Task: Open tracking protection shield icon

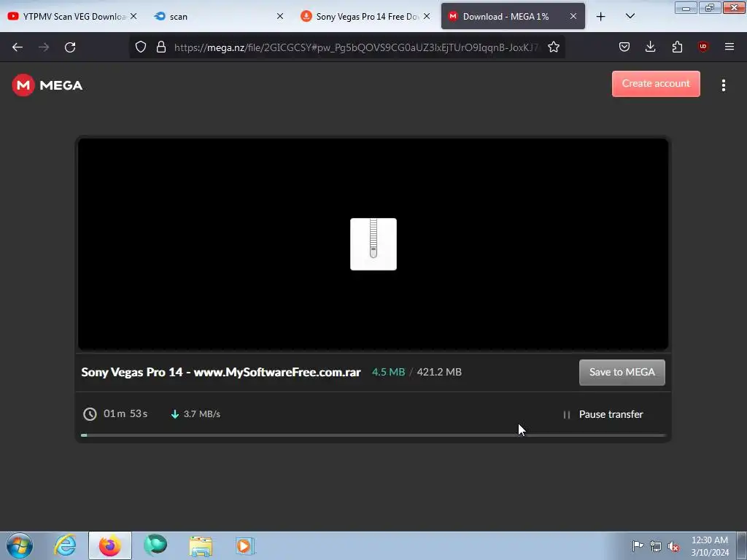Action: (x=141, y=47)
